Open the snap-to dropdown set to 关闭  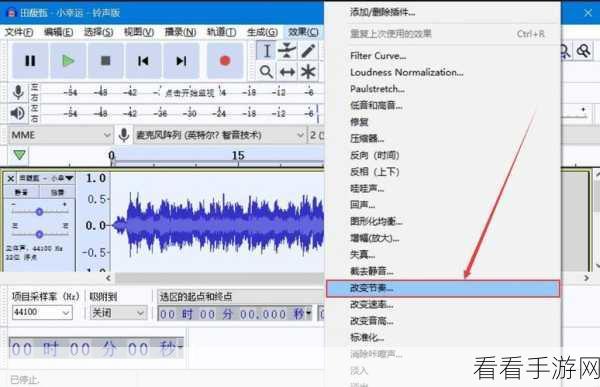[x=119, y=313]
